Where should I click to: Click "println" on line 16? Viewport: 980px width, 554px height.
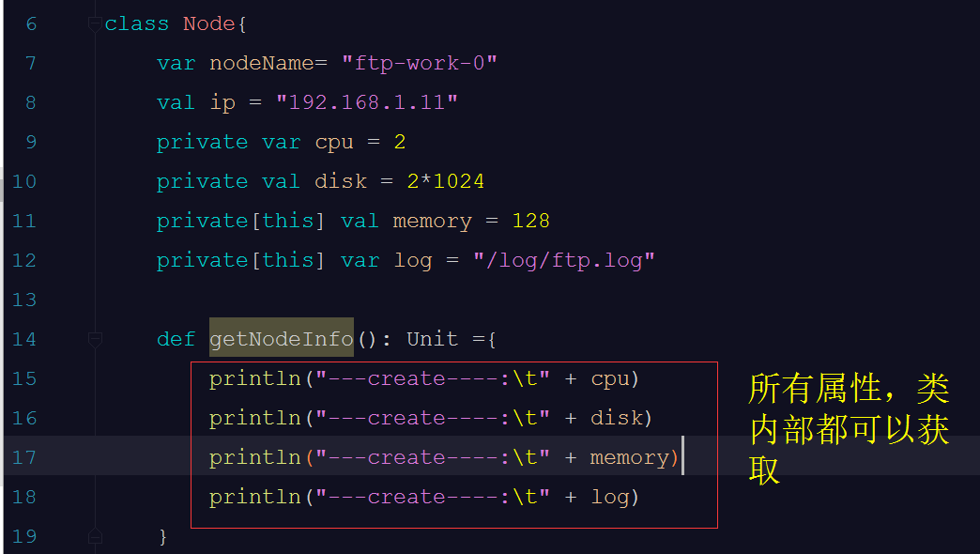(255, 419)
